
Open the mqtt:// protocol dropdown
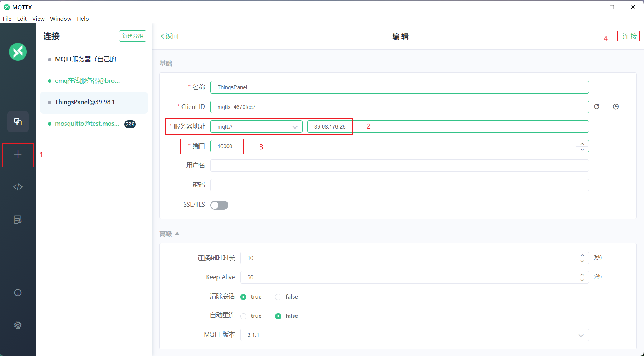[256, 127]
